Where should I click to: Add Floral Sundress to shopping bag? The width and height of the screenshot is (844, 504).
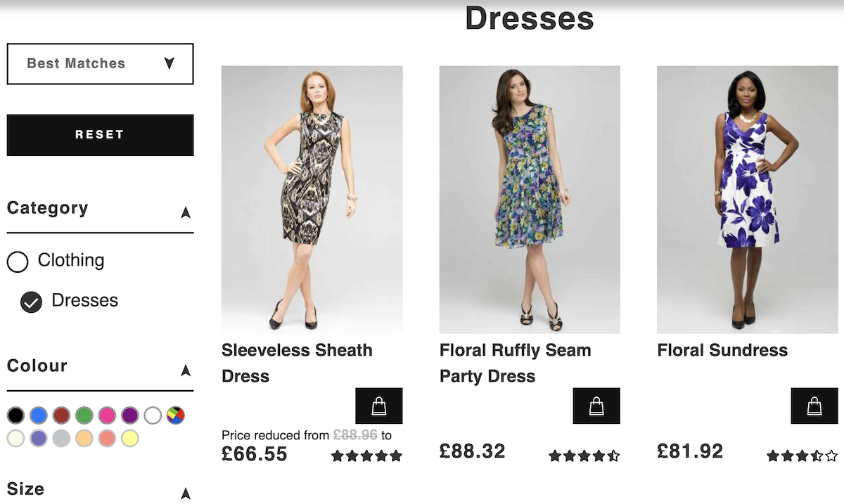pos(814,406)
